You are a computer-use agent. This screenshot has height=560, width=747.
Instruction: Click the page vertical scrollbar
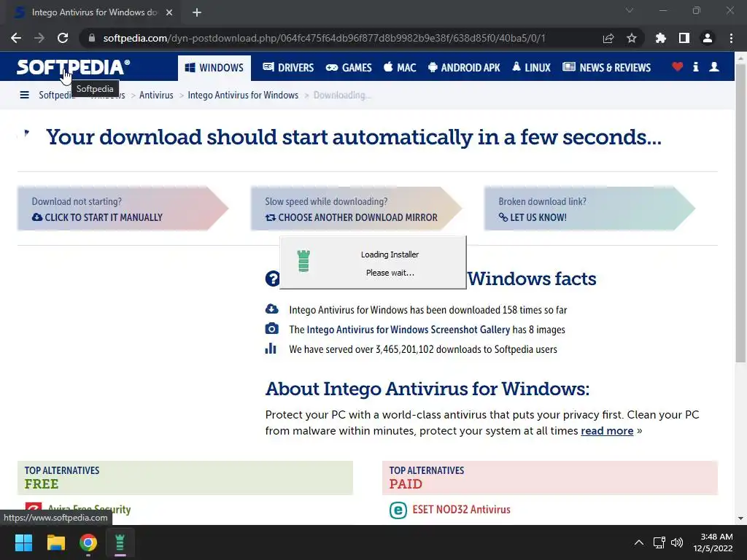coord(740,212)
